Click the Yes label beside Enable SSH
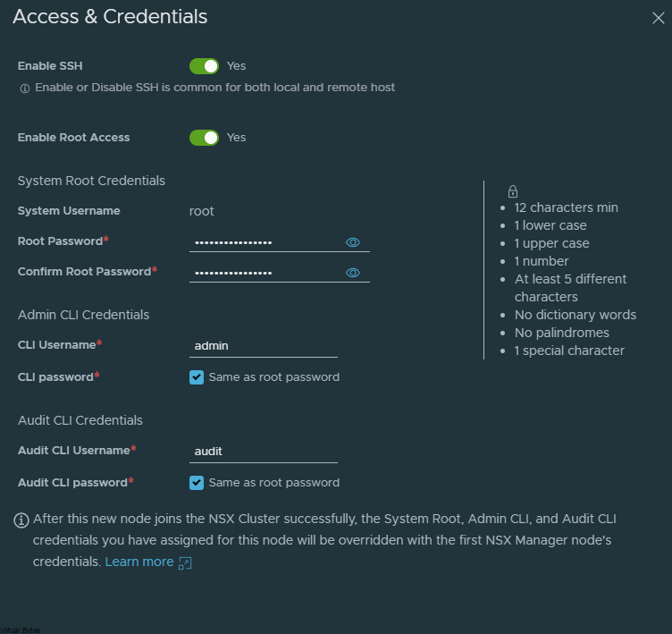This screenshot has height=634, width=672. 236,66
